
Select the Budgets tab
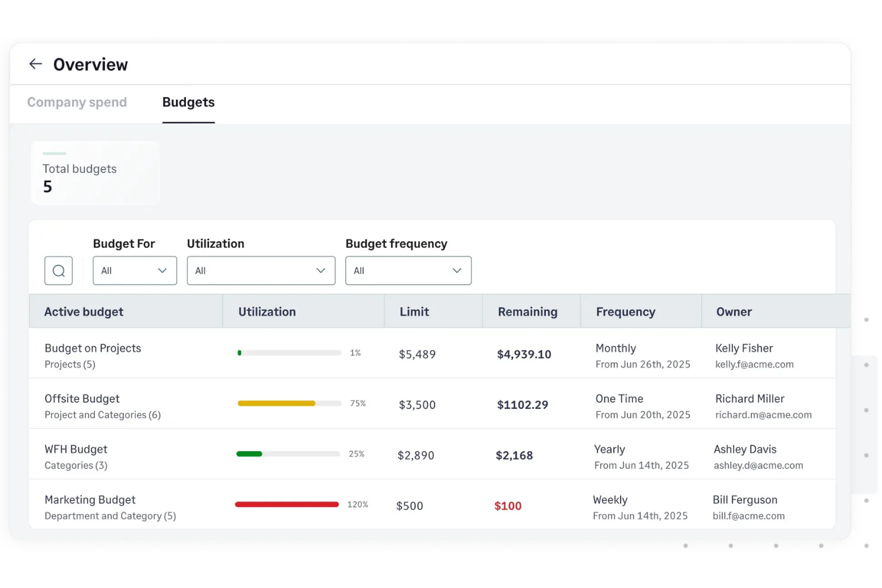click(x=188, y=102)
